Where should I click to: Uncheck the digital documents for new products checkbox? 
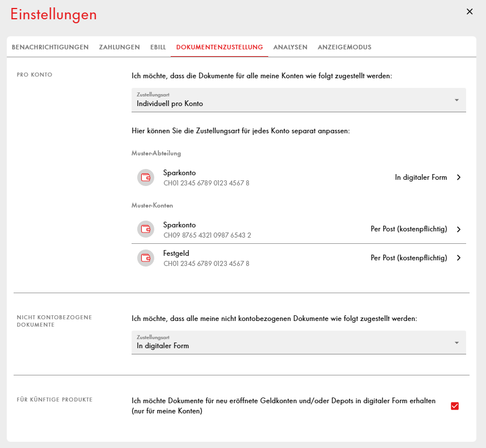(x=454, y=406)
